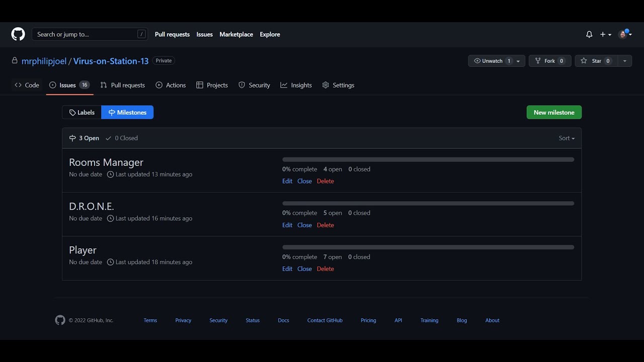Image resolution: width=644 pixels, height=362 pixels.
Task: Open the Player milestone
Action: tap(83, 250)
